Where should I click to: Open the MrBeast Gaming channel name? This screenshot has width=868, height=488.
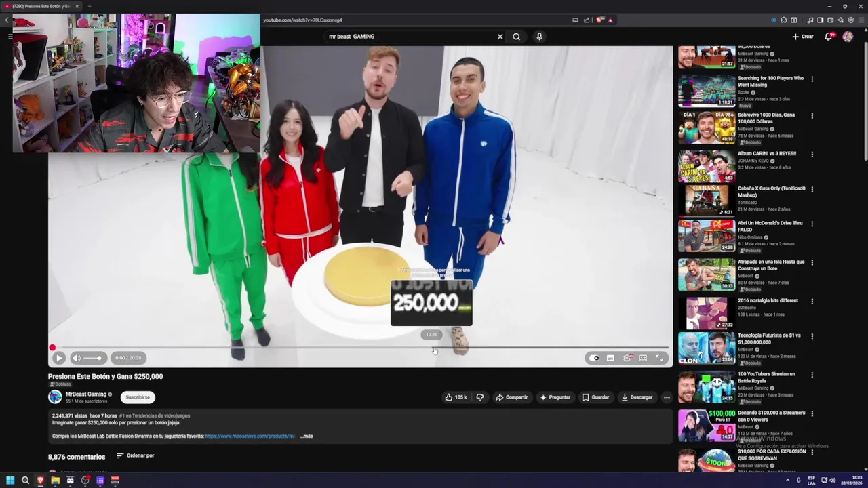click(86, 394)
